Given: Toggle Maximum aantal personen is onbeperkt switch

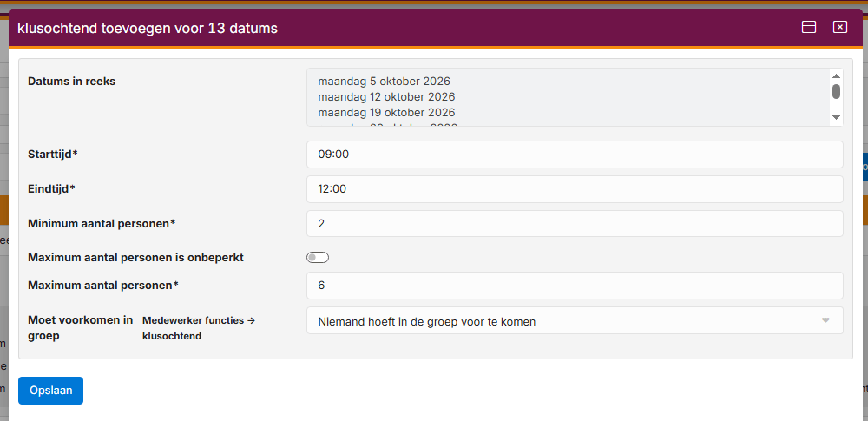Looking at the screenshot, I should coord(318,258).
